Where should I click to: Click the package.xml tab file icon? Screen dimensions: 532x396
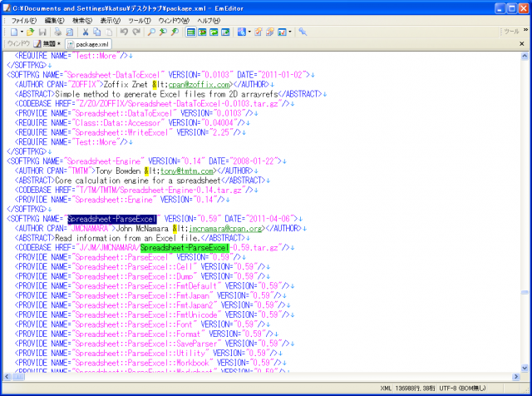tap(71, 44)
